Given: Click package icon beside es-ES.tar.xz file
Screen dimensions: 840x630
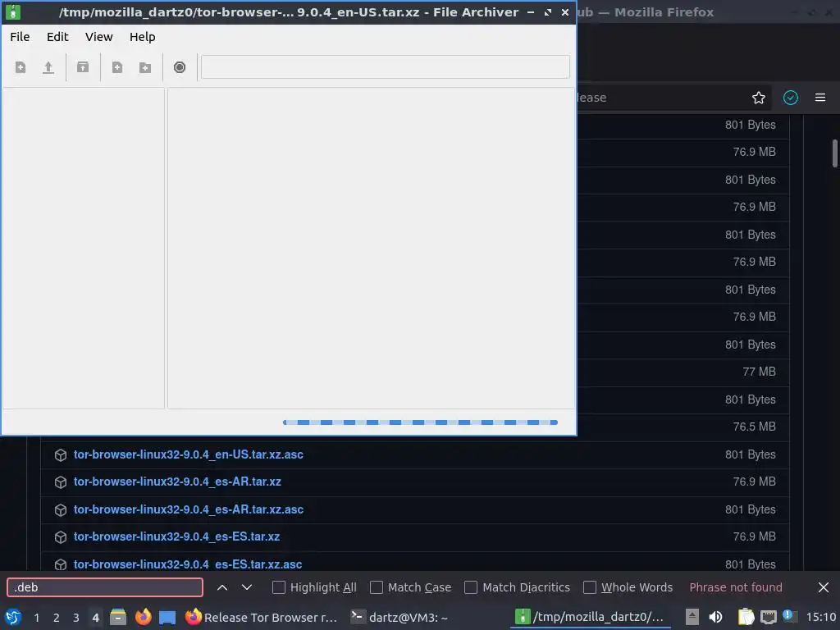Looking at the screenshot, I should [x=61, y=537].
